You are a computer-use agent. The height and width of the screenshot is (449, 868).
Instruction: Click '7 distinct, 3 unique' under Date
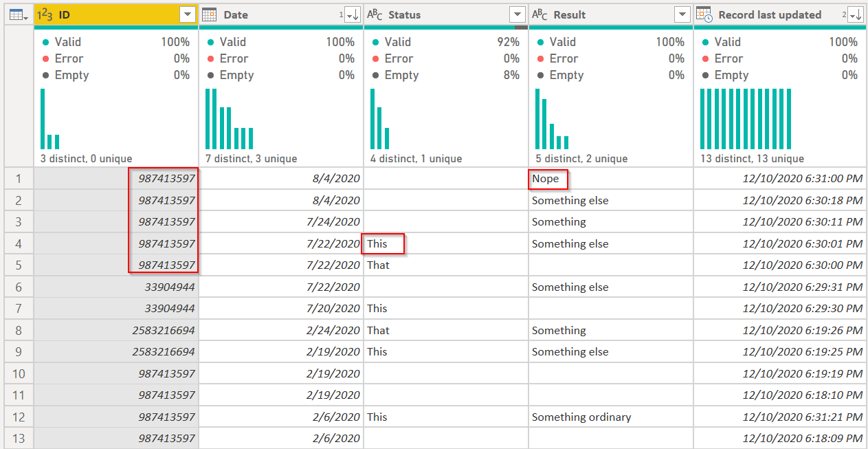point(252,159)
